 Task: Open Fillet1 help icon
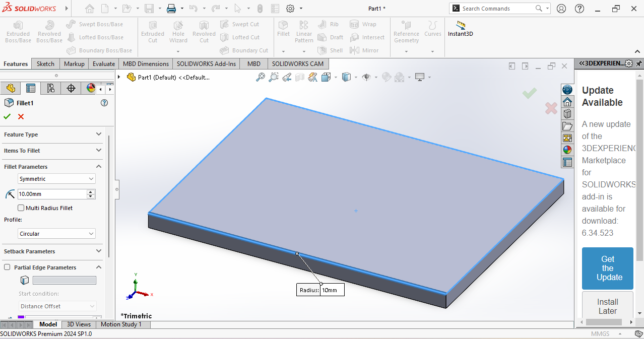104,103
